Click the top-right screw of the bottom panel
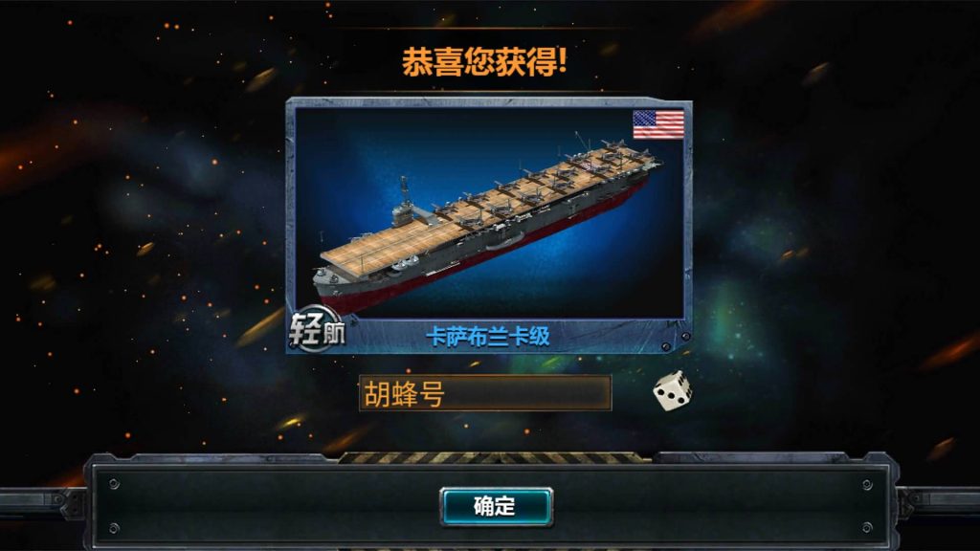 pos(867,484)
